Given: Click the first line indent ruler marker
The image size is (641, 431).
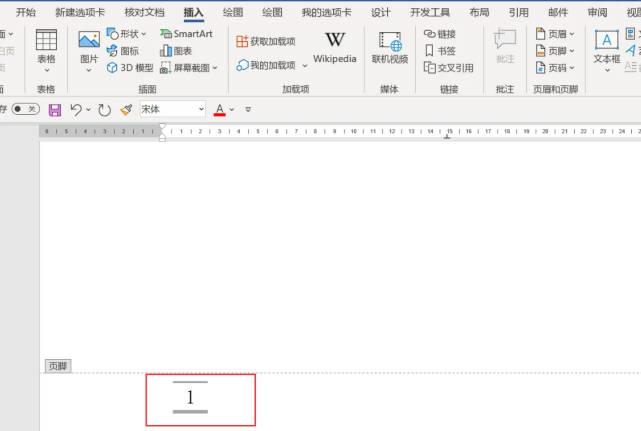Looking at the screenshot, I should coord(162,127).
